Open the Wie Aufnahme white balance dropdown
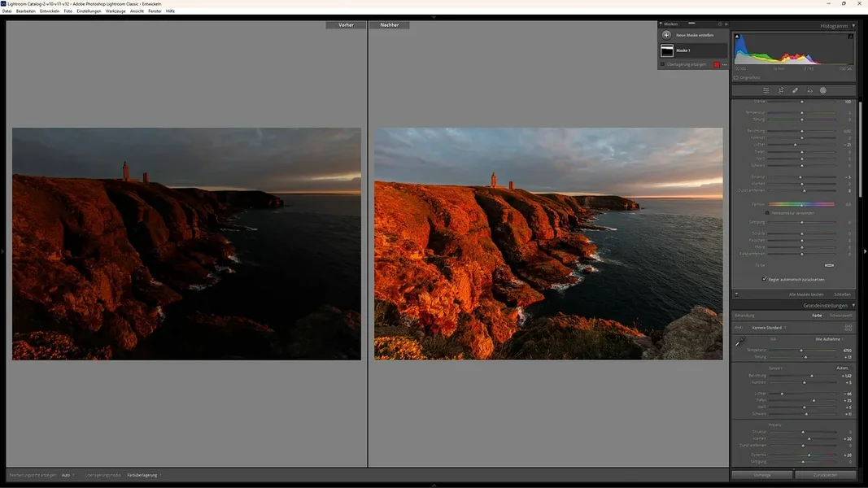The width and height of the screenshot is (868, 488). coord(829,339)
